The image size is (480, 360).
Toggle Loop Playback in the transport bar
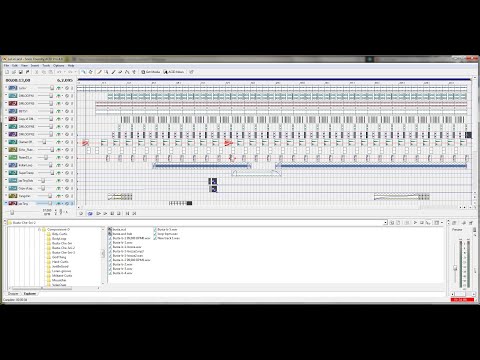90,213
